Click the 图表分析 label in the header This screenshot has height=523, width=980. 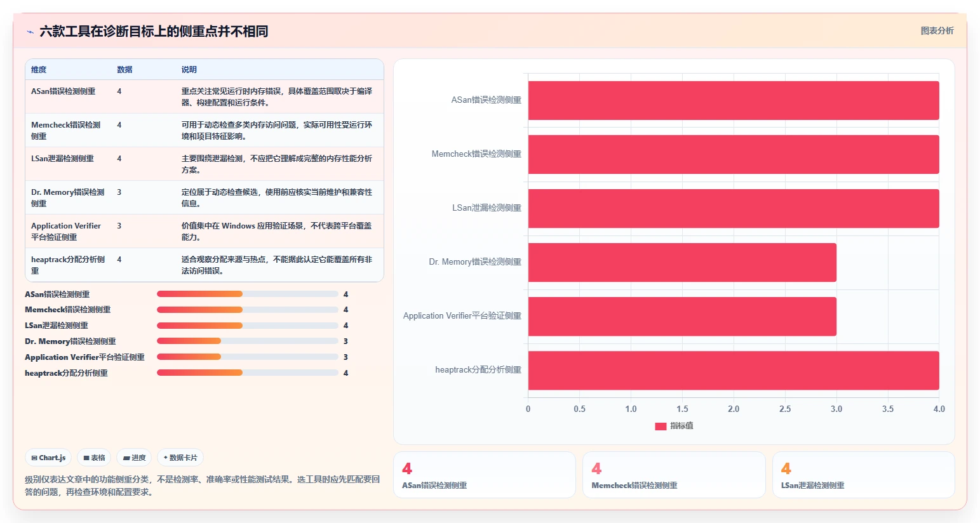(x=937, y=30)
